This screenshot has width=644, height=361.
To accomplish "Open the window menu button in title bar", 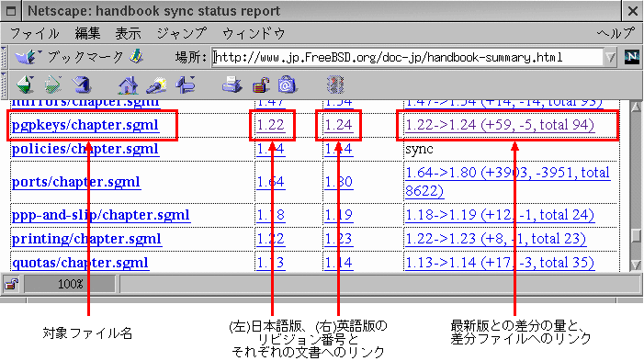I will click(11, 11).
